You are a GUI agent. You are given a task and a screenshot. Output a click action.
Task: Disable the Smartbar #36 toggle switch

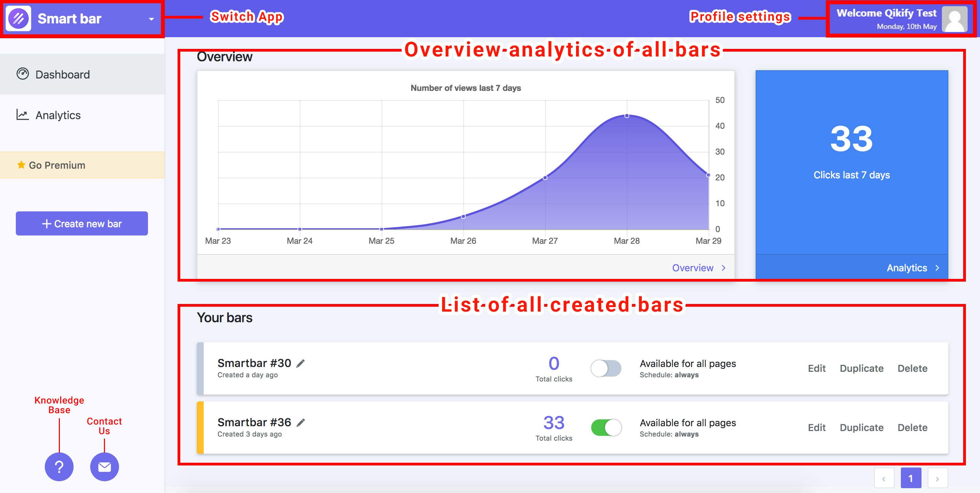pyautogui.click(x=606, y=427)
